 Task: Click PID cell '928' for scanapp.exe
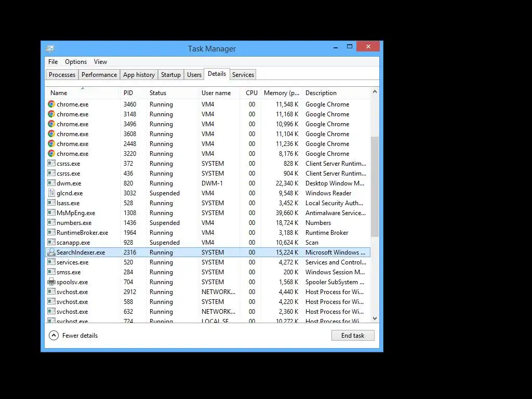pyautogui.click(x=128, y=242)
